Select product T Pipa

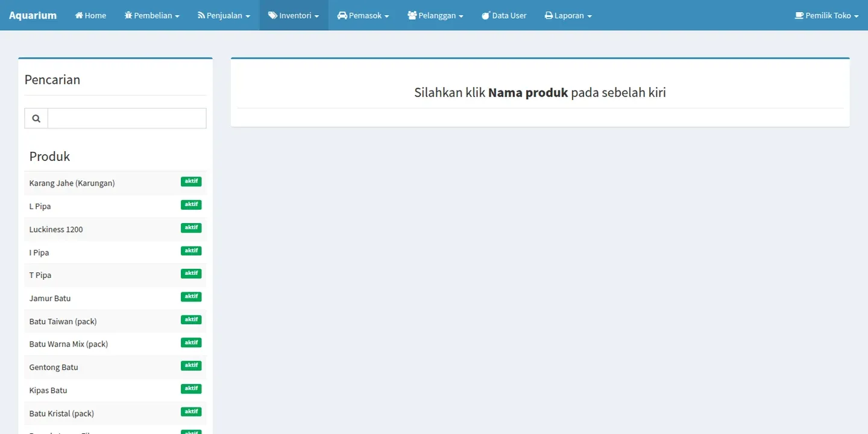[40, 275]
